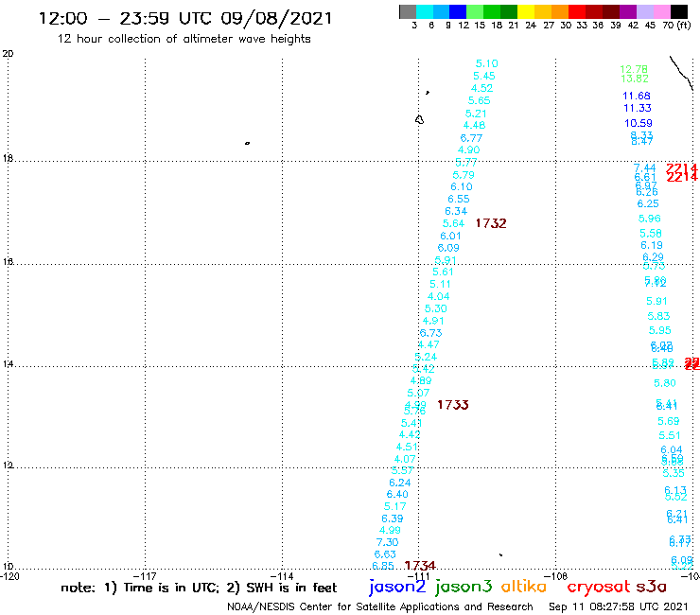Click the wave height value 5.96
The width and height of the screenshot is (700, 615).
[649, 219]
